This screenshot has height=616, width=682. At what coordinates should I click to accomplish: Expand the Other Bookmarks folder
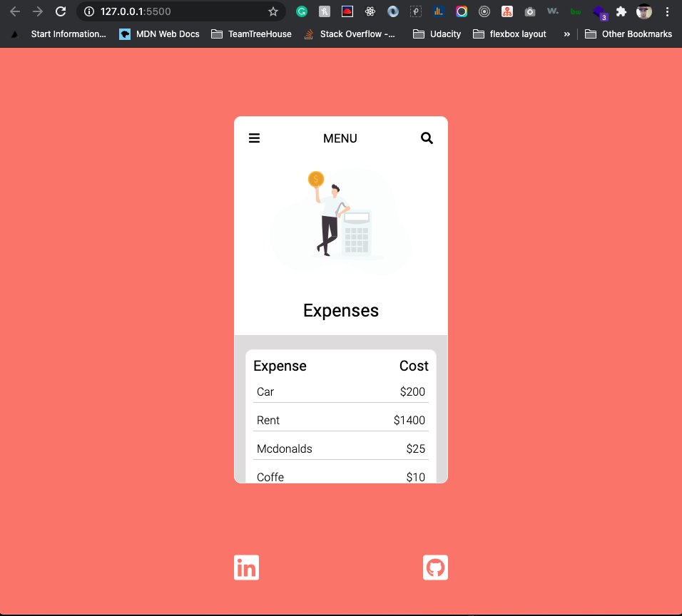tap(628, 34)
